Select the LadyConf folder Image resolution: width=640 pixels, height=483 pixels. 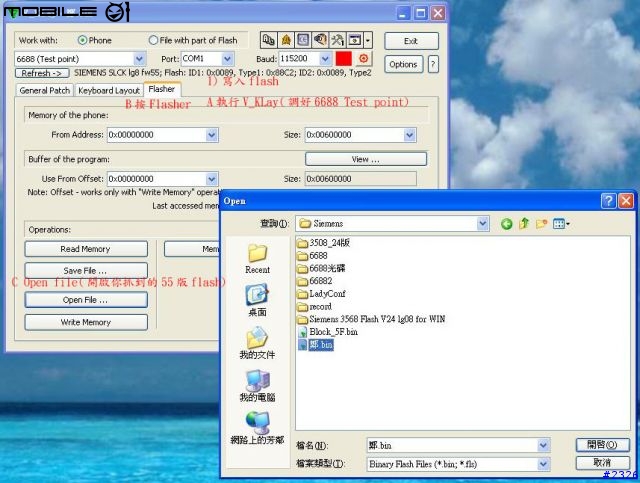tap(322, 294)
